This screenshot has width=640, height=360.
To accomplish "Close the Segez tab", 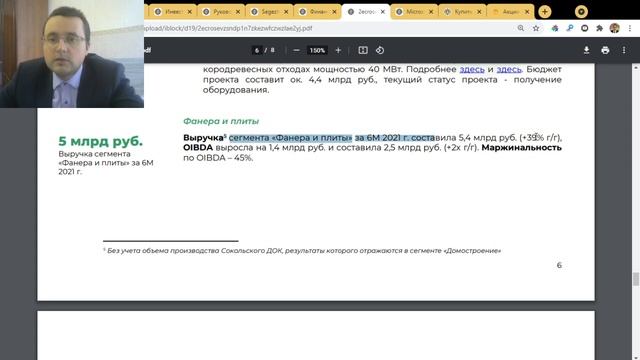I will [286, 12].
